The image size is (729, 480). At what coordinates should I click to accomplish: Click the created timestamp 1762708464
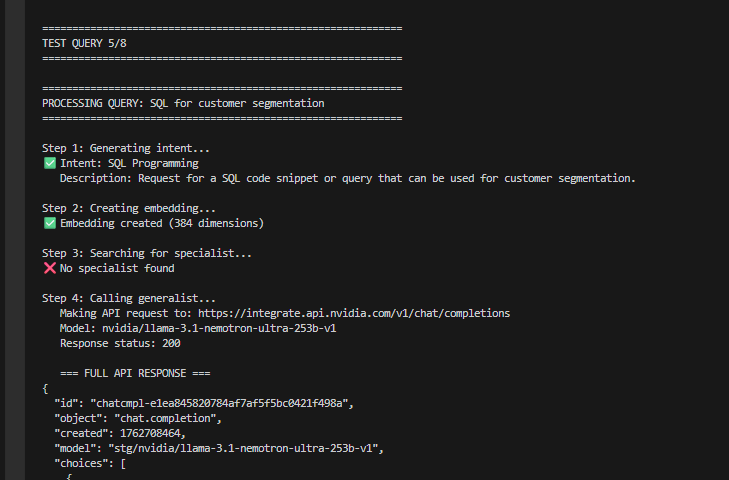(150, 433)
